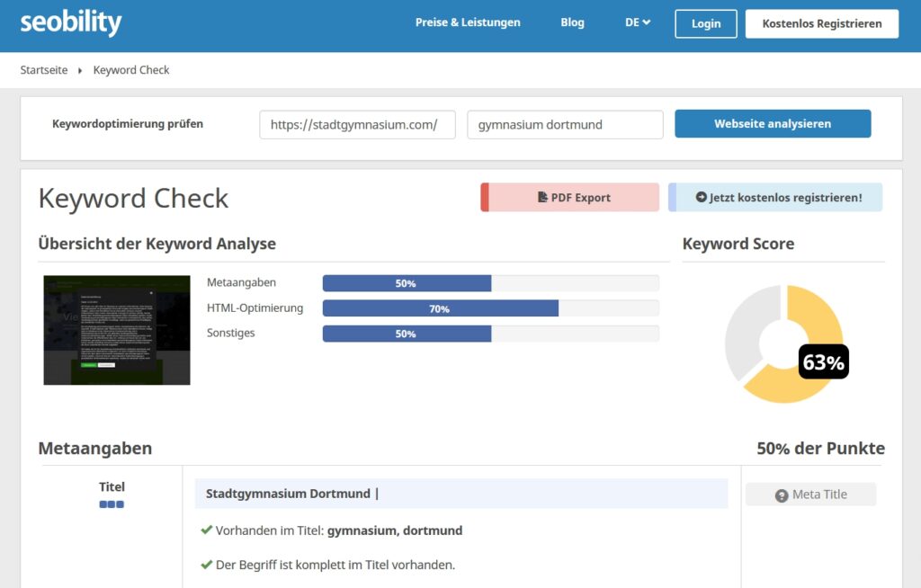This screenshot has height=588, width=921.
Task: Open the website preview thumbnail
Action: click(117, 330)
